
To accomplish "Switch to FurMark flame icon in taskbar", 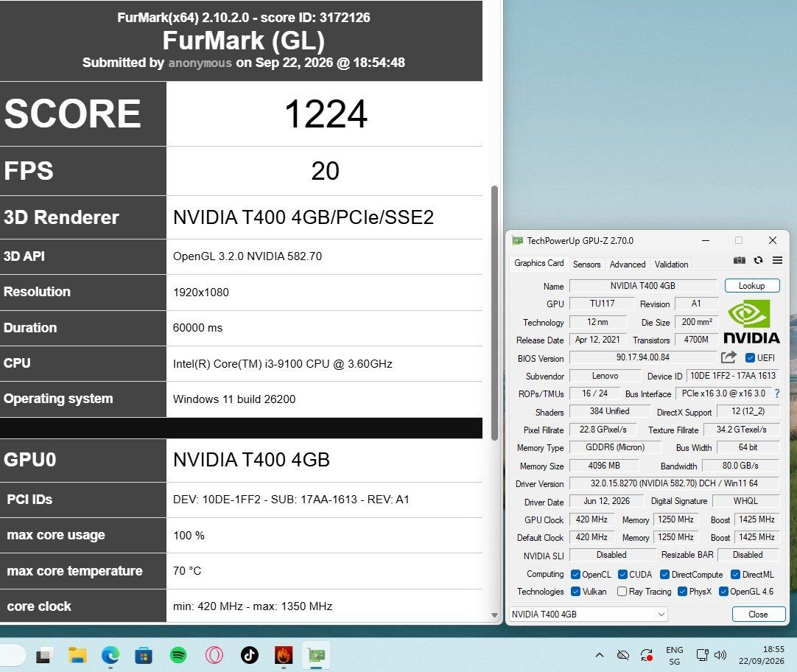I will point(283,656).
